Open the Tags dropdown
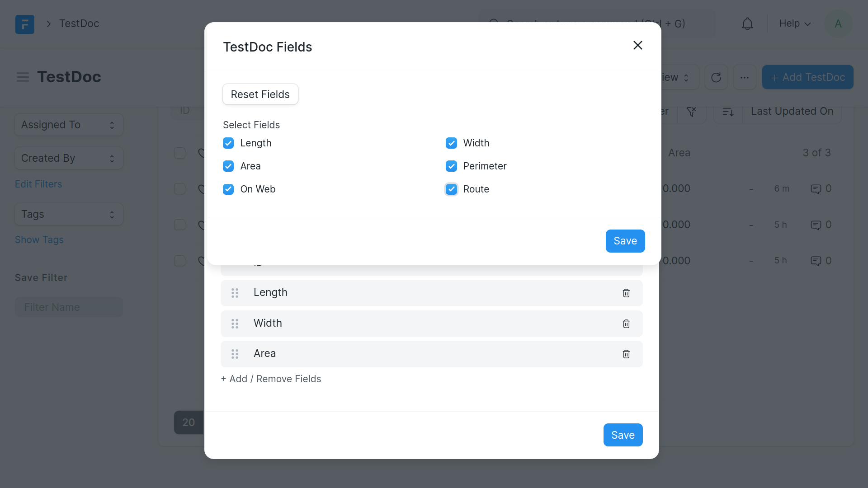This screenshot has height=488, width=868. [x=69, y=214]
